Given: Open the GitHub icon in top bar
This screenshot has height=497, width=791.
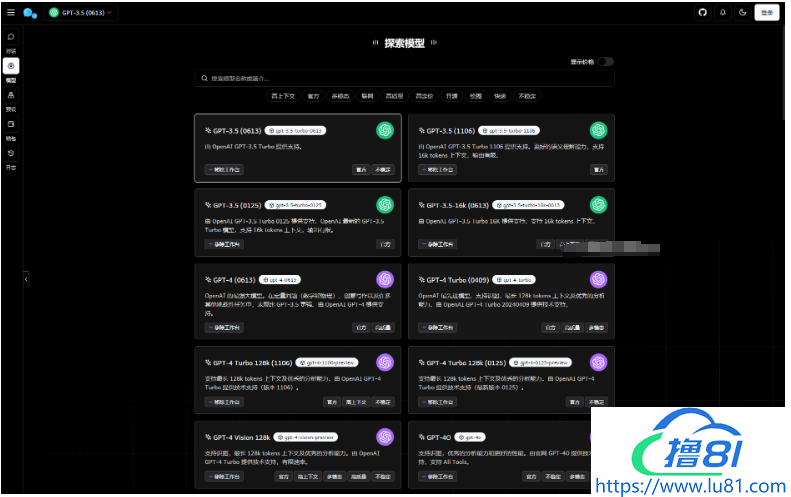Looking at the screenshot, I should pyautogui.click(x=702, y=12).
